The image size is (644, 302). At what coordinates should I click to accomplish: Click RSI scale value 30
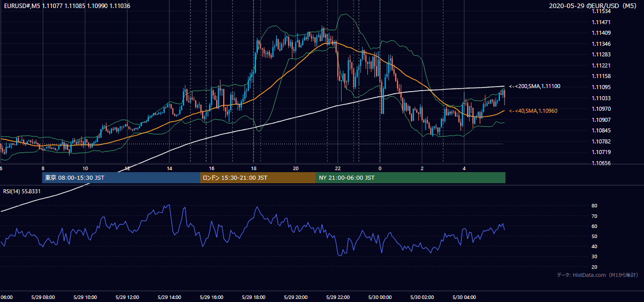595,257
